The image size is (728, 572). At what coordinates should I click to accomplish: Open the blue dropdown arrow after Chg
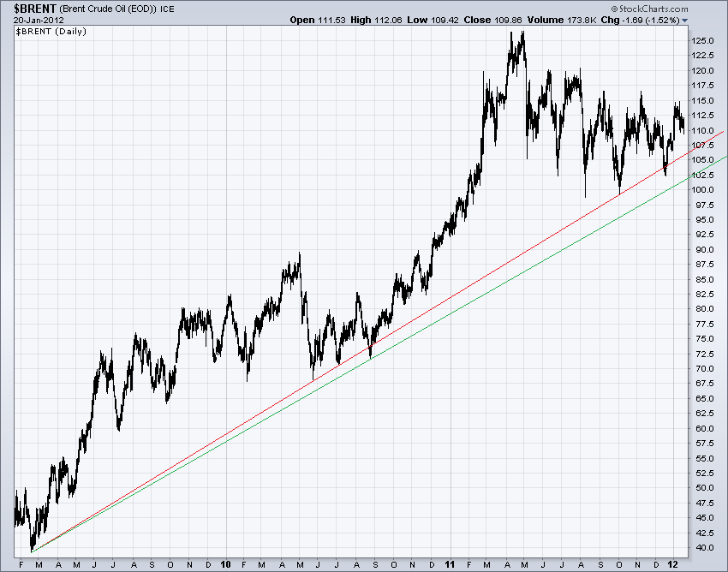[x=684, y=21]
